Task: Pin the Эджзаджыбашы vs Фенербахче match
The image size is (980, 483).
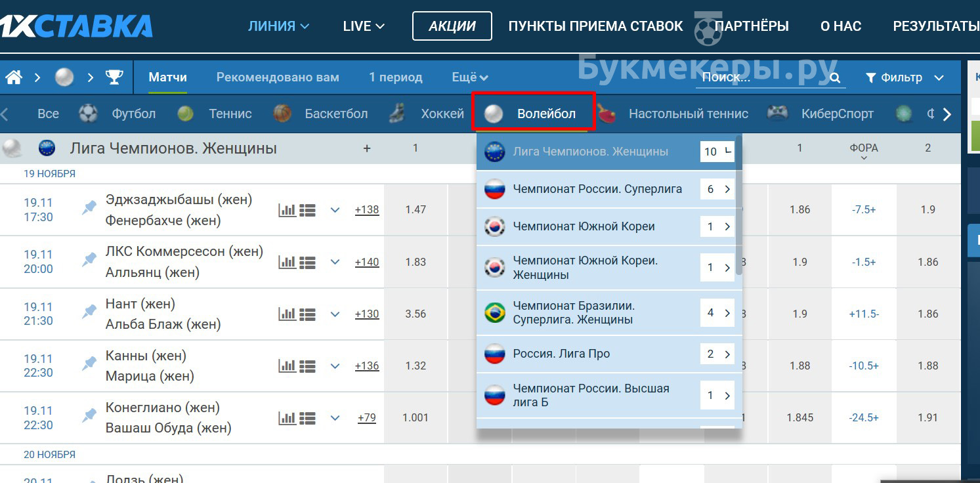Action: (x=89, y=208)
